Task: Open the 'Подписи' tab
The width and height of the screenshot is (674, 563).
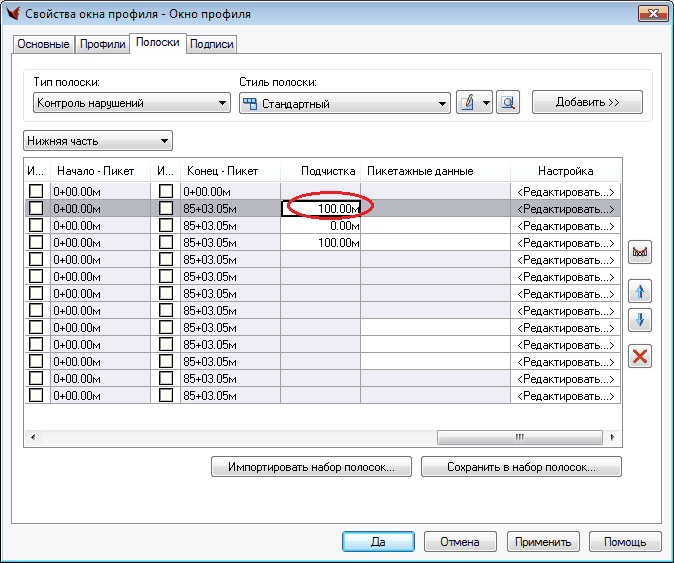Action: point(211,45)
